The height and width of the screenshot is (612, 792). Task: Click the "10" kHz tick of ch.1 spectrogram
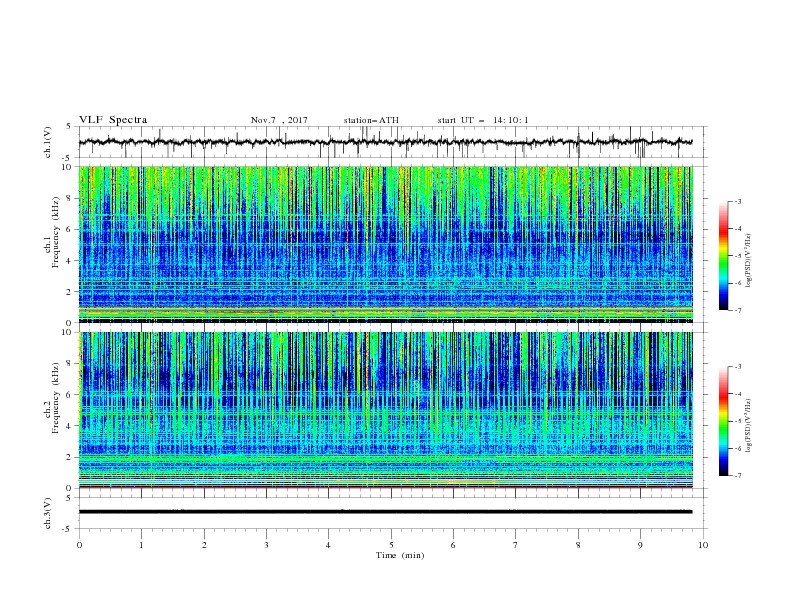tap(69, 167)
